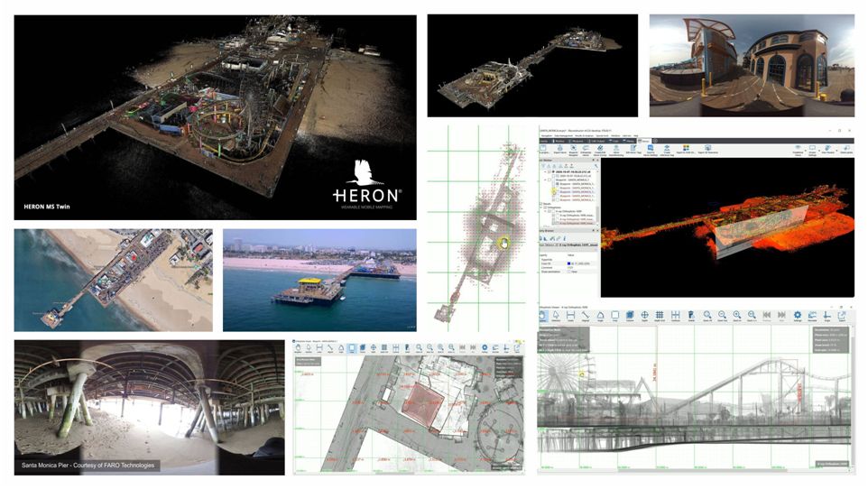
Task: Switch to CAD Output ribbon tab
Action: pyautogui.click(x=596, y=142)
